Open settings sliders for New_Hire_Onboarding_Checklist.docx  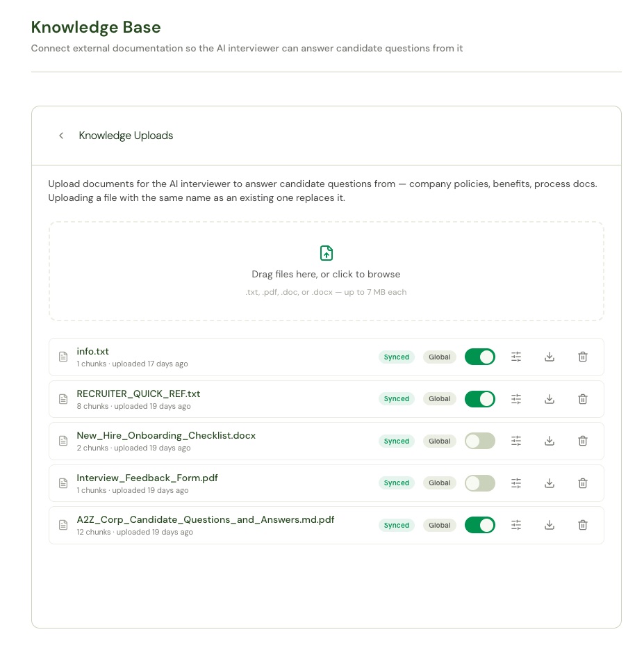[516, 441]
